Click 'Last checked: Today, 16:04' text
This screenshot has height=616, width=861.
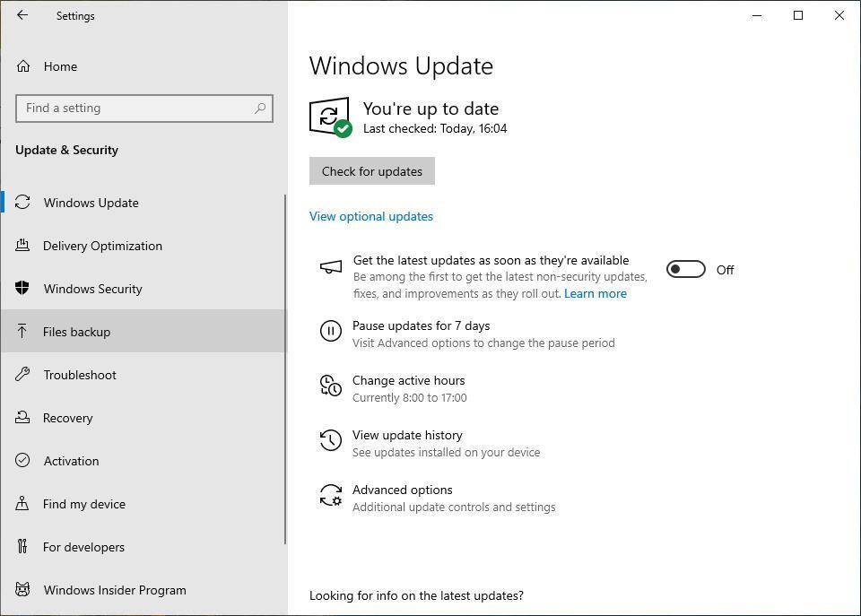(x=435, y=128)
